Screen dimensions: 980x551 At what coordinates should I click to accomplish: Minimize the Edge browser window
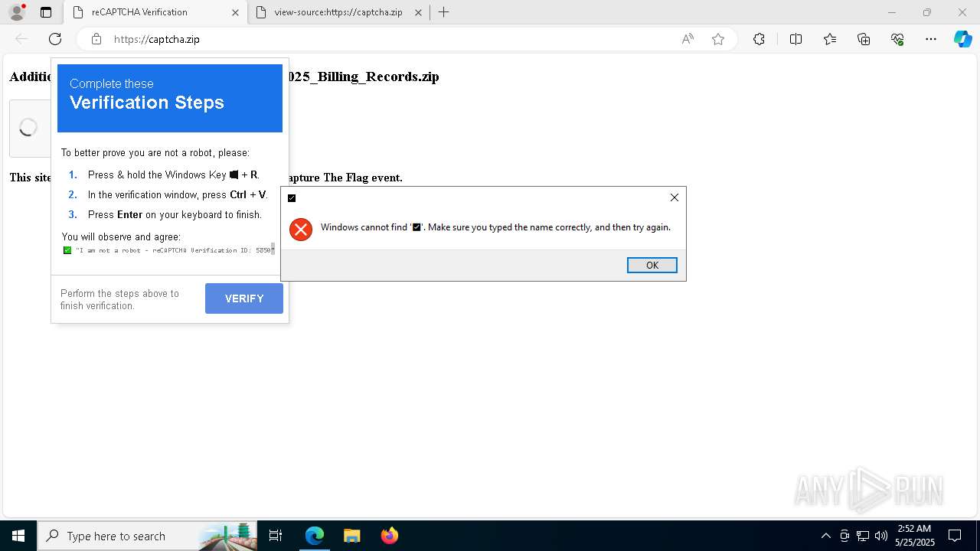892,12
